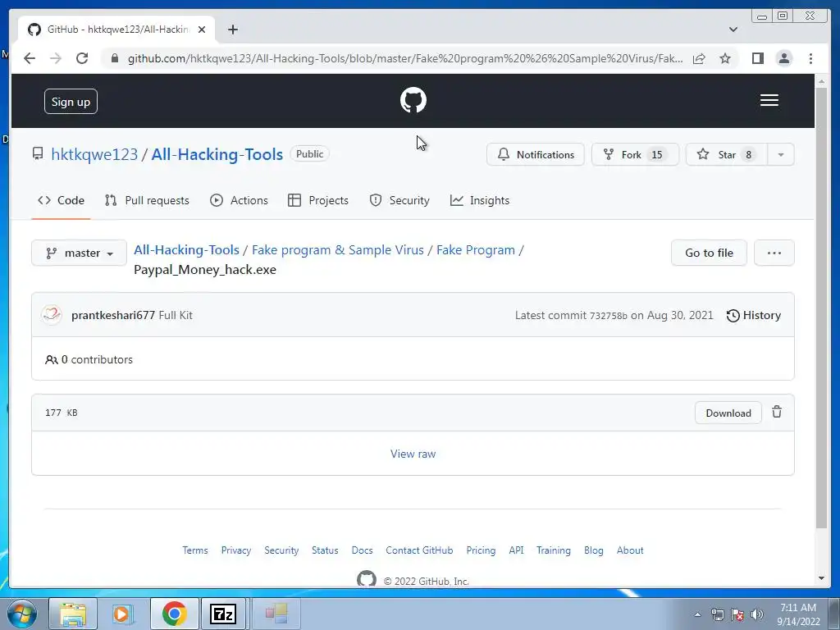Open the hamburger navigation menu
Image resolution: width=840 pixels, height=630 pixels.
tap(769, 100)
